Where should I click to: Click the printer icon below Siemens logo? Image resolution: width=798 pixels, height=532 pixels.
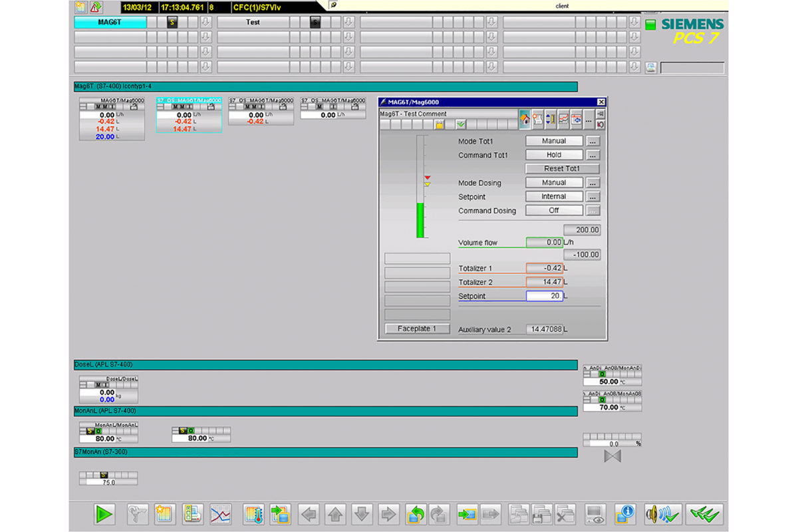[x=651, y=68]
